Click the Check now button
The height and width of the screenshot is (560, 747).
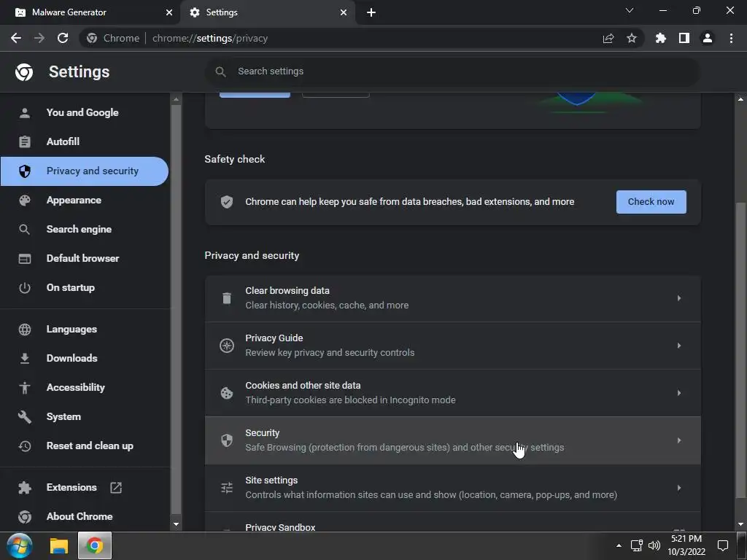click(x=651, y=202)
